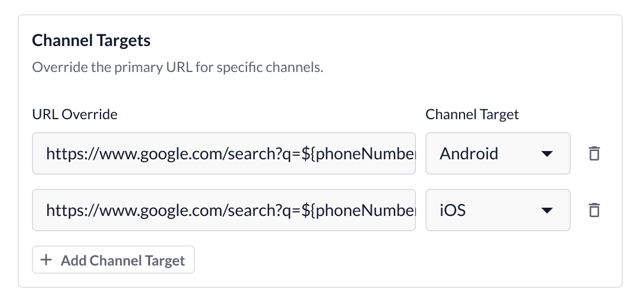Click the caret arrow in the Android dropdown
The image size is (644, 308).
click(x=547, y=153)
